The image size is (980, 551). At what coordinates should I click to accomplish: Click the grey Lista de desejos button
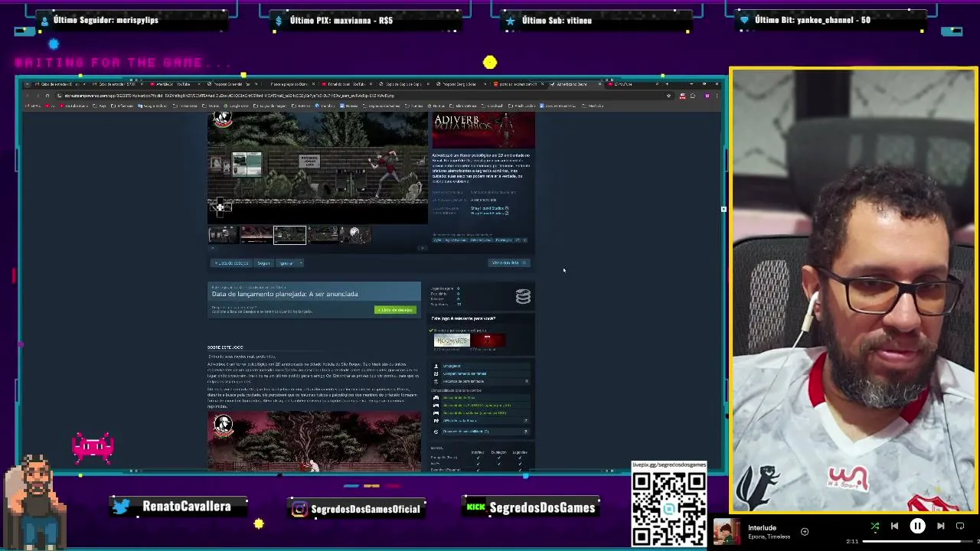(x=231, y=263)
